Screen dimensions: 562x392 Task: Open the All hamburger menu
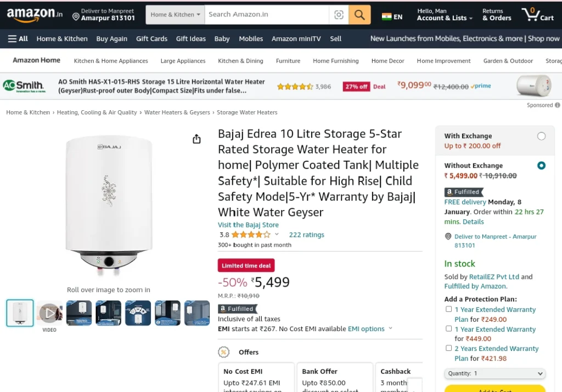pyautogui.click(x=18, y=39)
